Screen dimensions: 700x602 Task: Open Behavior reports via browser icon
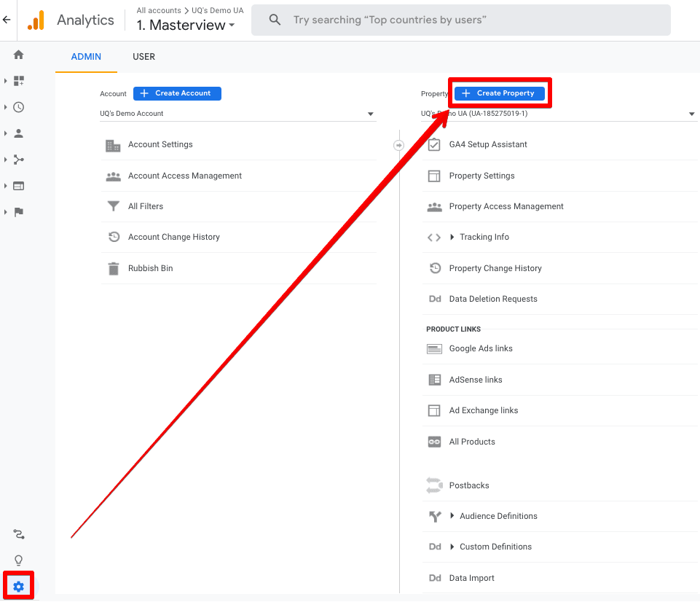(17, 186)
